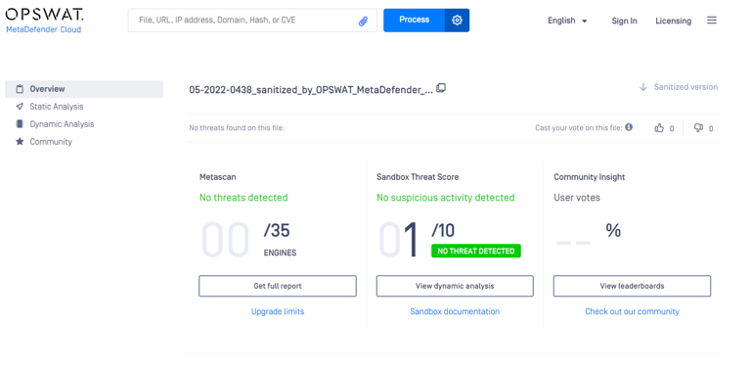Focus the file, URL, hash search field
This screenshot has height=370, width=750.
tap(252, 21)
